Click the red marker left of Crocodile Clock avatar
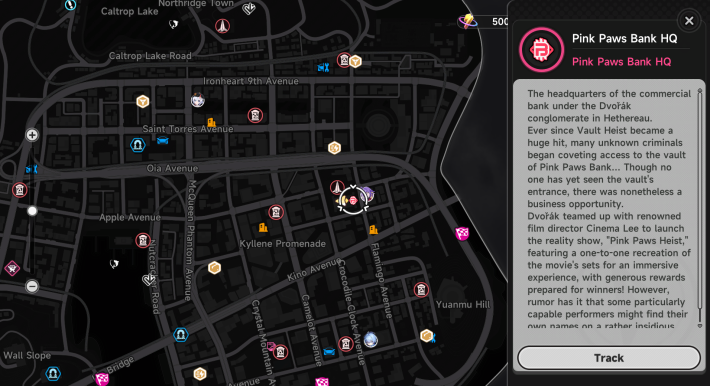Screen dimensions: 710x386 pyautogui.click(x=346, y=344)
